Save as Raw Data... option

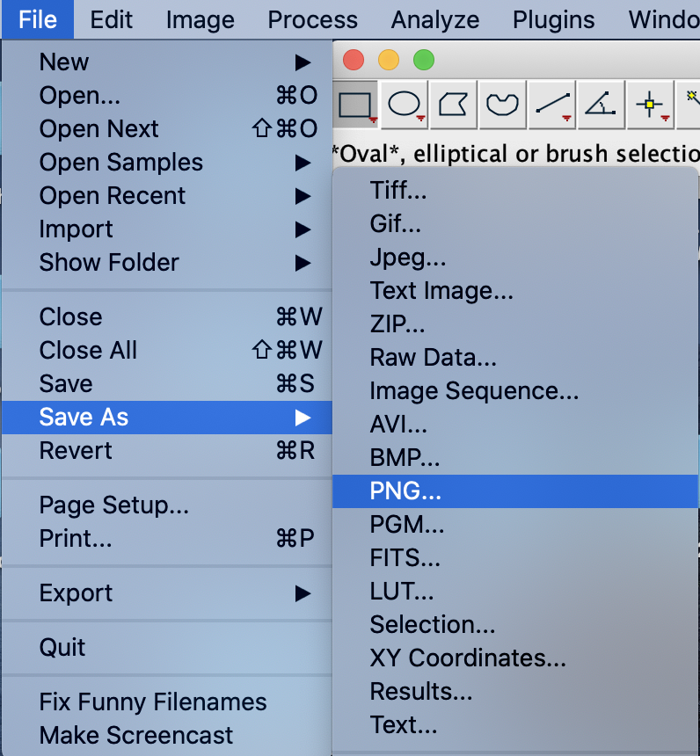coord(515,358)
